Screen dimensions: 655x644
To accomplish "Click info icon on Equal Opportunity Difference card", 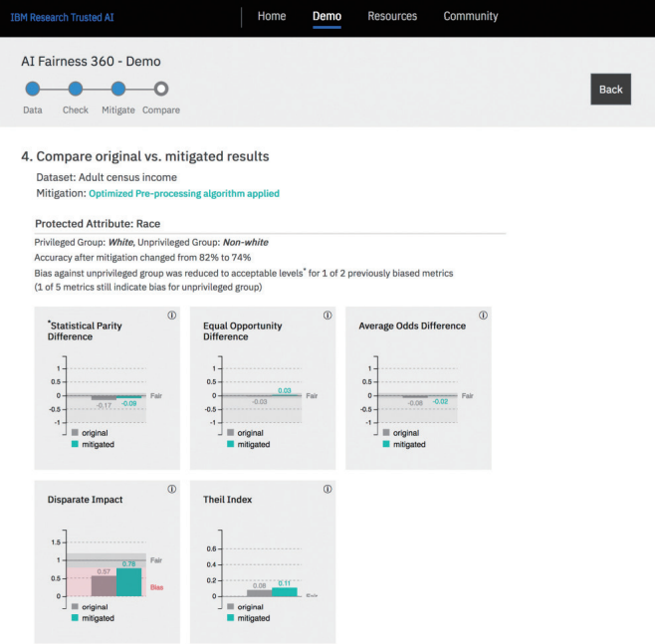I will click(327, 316).
